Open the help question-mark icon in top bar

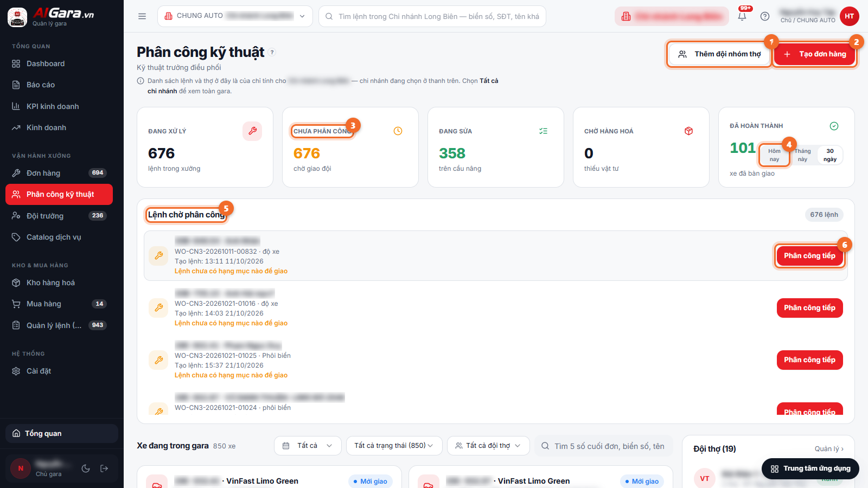[765, 16]
